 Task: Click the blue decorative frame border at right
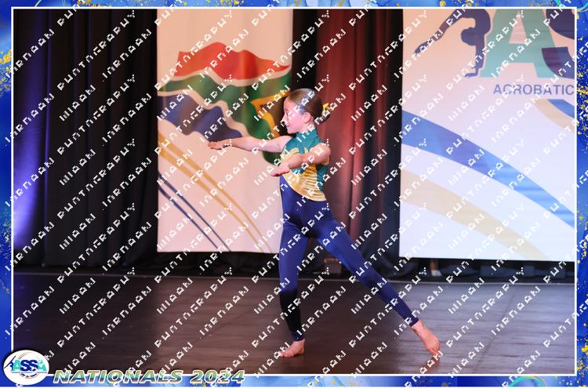tap(582, 196)
